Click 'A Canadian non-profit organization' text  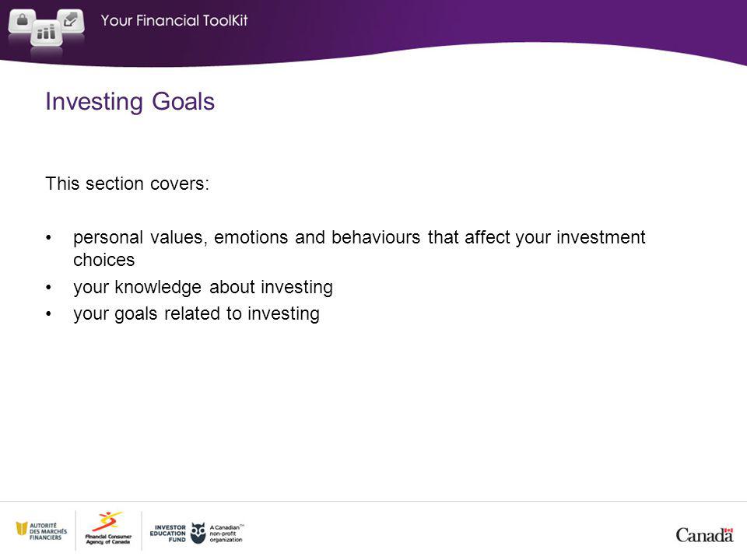click(x=226, y=534)
